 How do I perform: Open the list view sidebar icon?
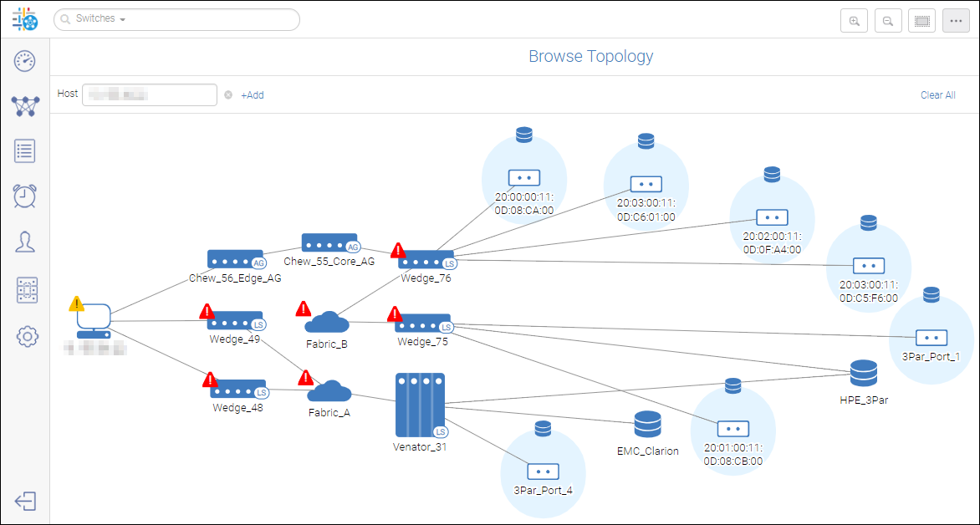(x=25, y=151)
